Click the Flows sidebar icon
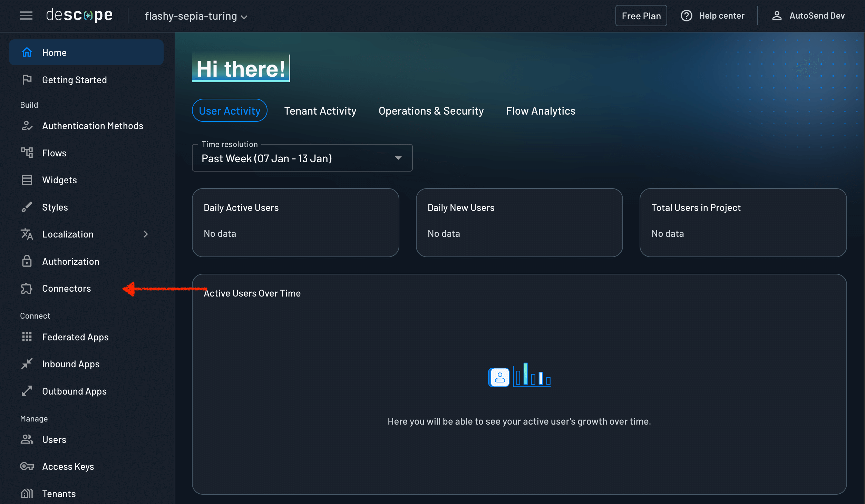Viewport: 865px width, 504px height. (27, 153)
